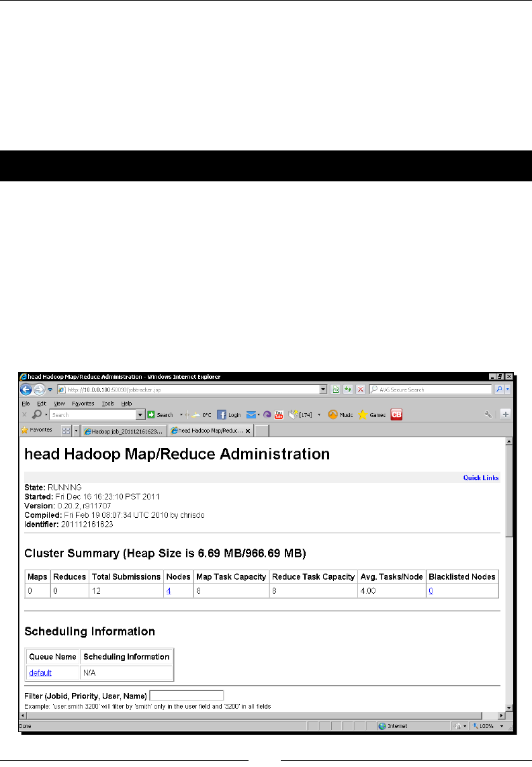Click the red CB toolbar icon

point(396,414)
